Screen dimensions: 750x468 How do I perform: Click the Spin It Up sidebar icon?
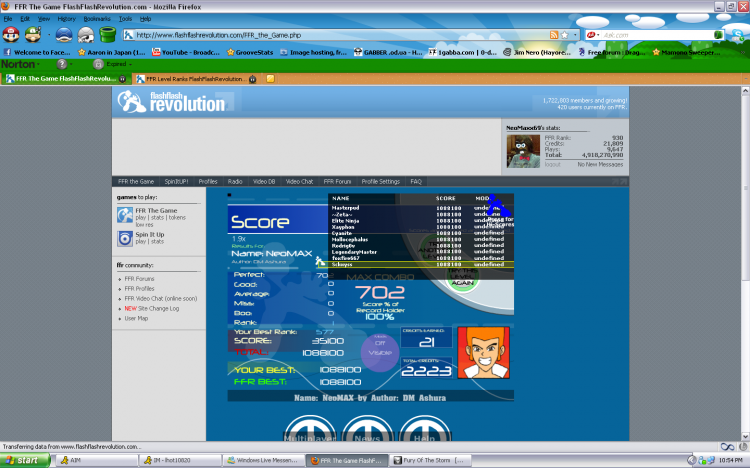pyautogui.click(x=125, y=238)
